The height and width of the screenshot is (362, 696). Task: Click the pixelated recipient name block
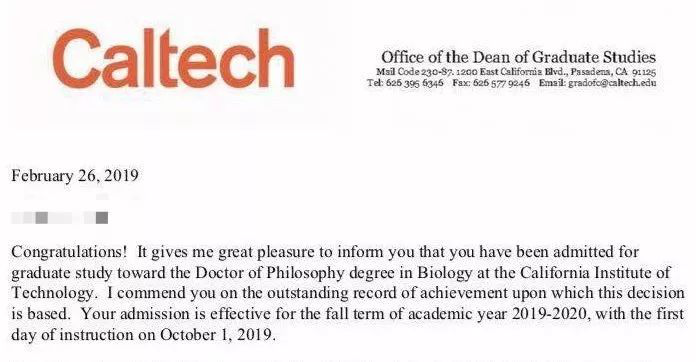pos(59,218)
